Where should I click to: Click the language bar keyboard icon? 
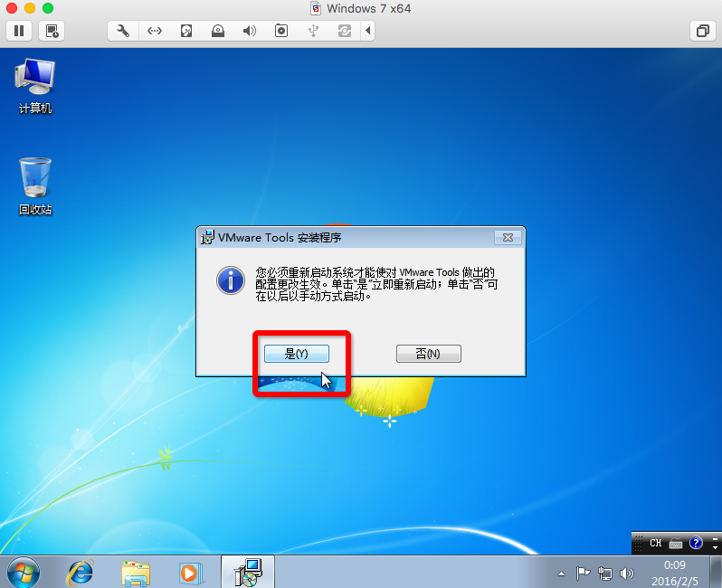pyautogui.click(x=676, y=544)
